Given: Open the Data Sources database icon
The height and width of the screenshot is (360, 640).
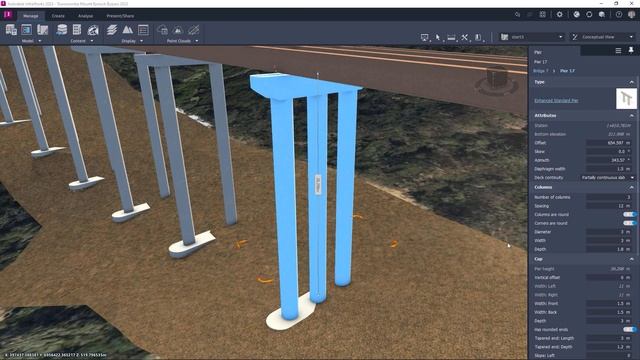Looking at the screenshot, I should click(x=62, y=30).
